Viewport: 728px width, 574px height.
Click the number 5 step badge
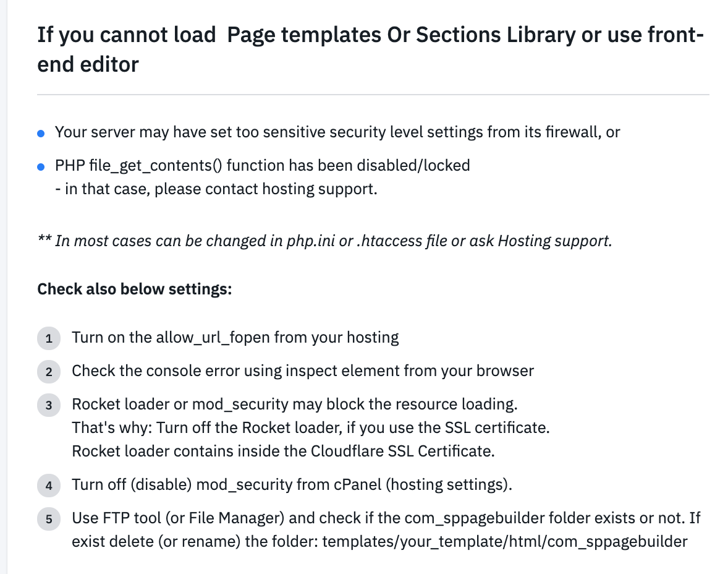49,519
